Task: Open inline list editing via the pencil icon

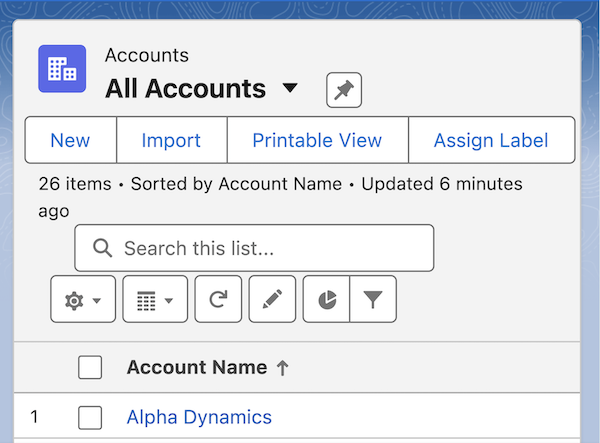Action: click(x=272, y=299)
